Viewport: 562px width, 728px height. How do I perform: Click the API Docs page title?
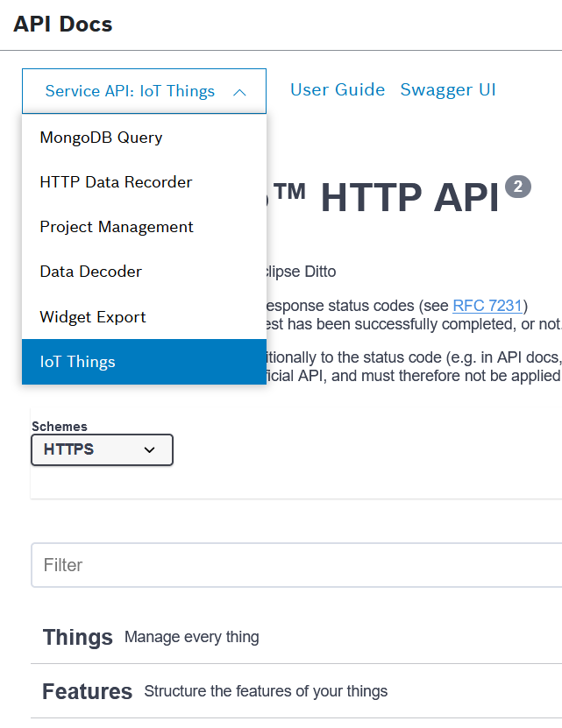(63, 24)
